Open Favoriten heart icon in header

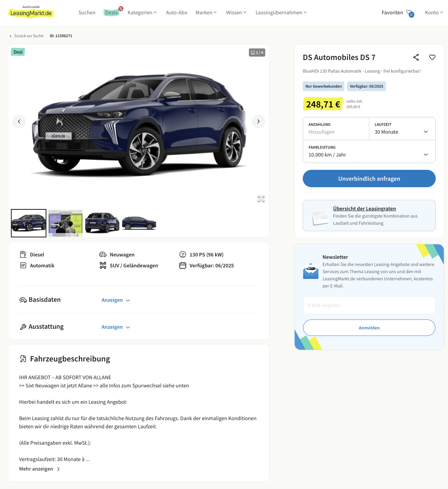point(410,13)
